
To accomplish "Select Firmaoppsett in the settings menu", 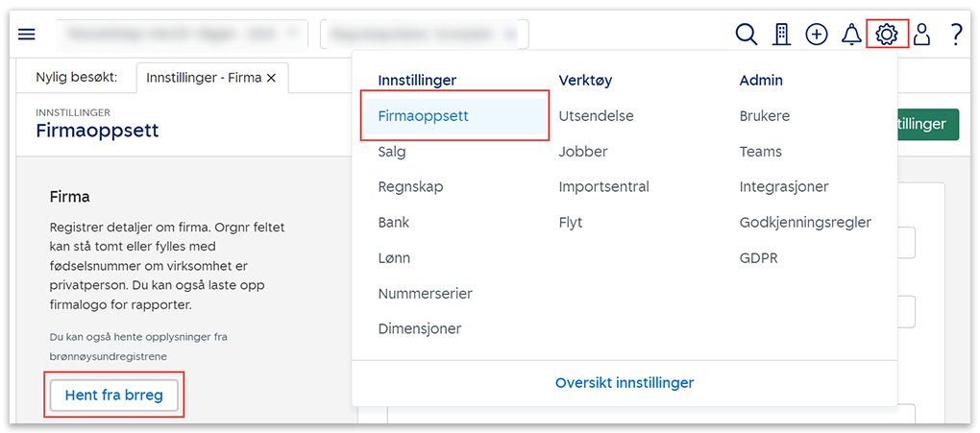I will click(x=423, y=116).
